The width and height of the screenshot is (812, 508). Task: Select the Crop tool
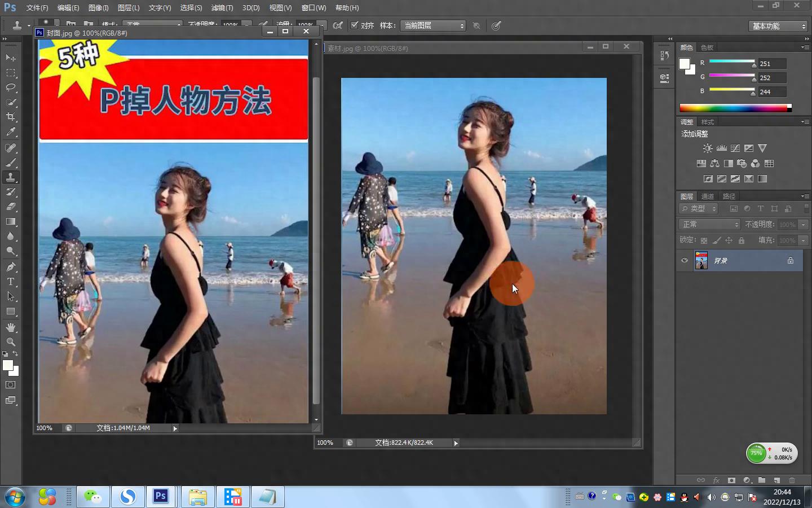(x=11, y=117)
